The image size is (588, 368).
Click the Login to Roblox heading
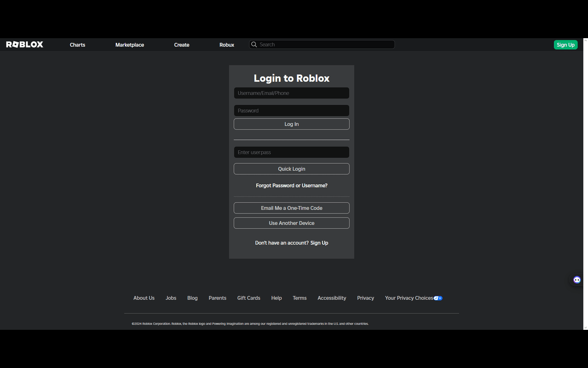point(292,78)
